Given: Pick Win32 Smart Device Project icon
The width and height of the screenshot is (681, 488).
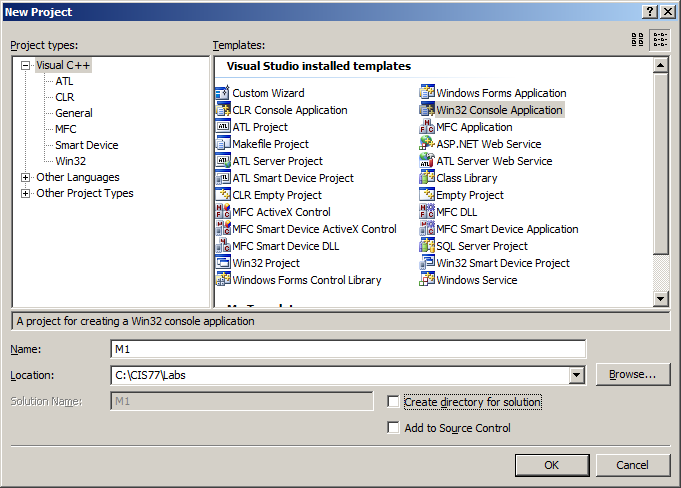Looking at the screenshot, I should [x=427, y=263].
